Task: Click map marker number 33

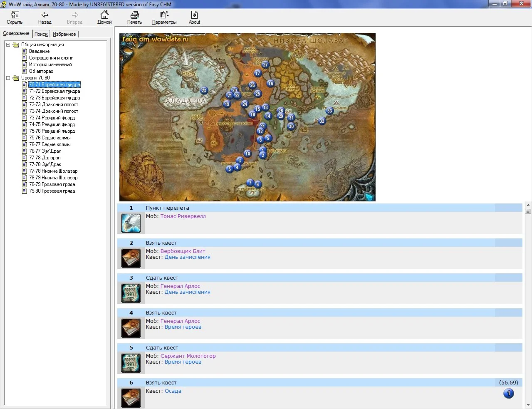Action: 329,111
